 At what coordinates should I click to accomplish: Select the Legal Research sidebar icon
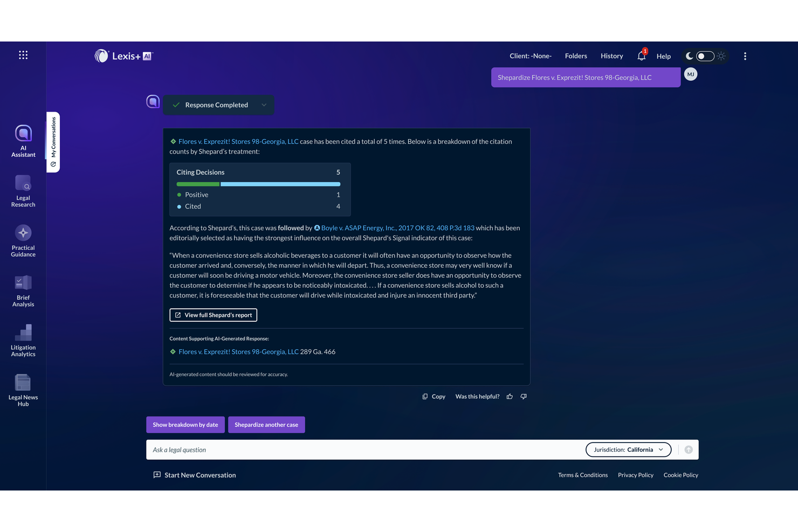pyautogui.click(x=23, y=190)
